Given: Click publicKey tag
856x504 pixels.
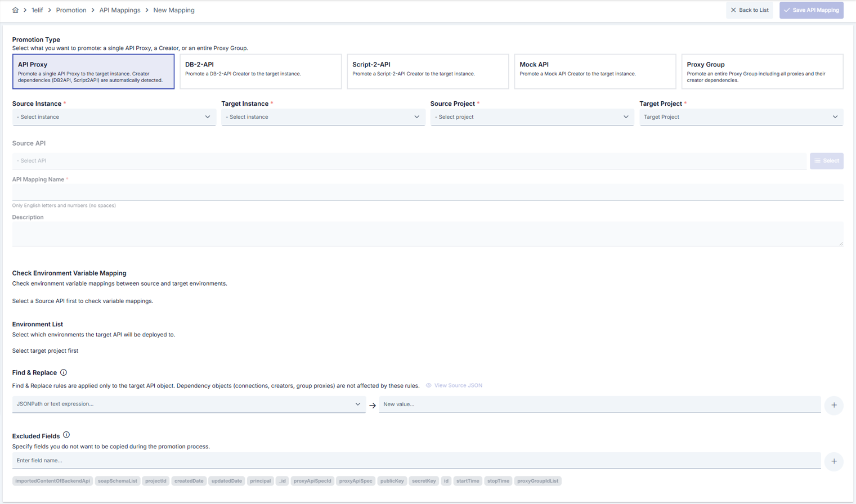Looking at the screenshot, I should tap(392, 481).
